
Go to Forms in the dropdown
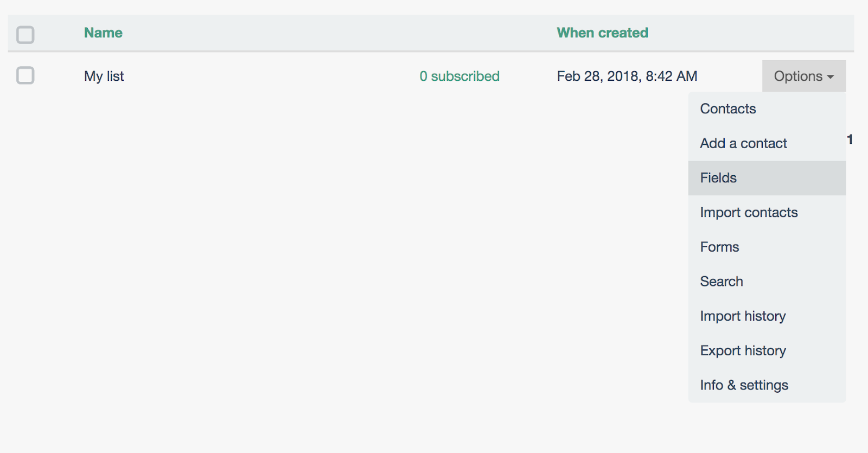[719, 247]
